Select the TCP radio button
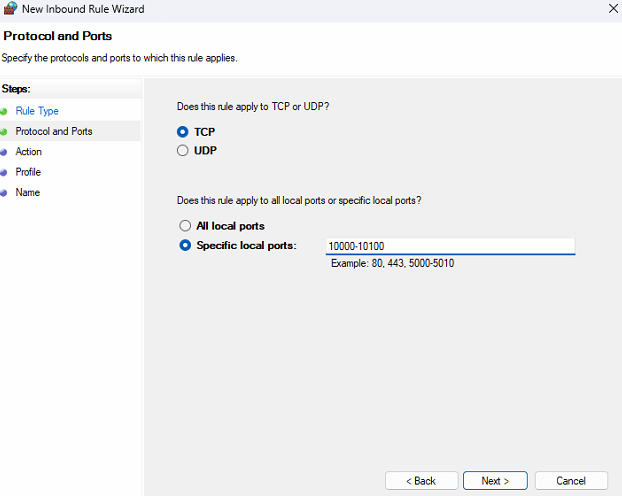The height and width of the screenshot is (496, 622). pos(182,131)
